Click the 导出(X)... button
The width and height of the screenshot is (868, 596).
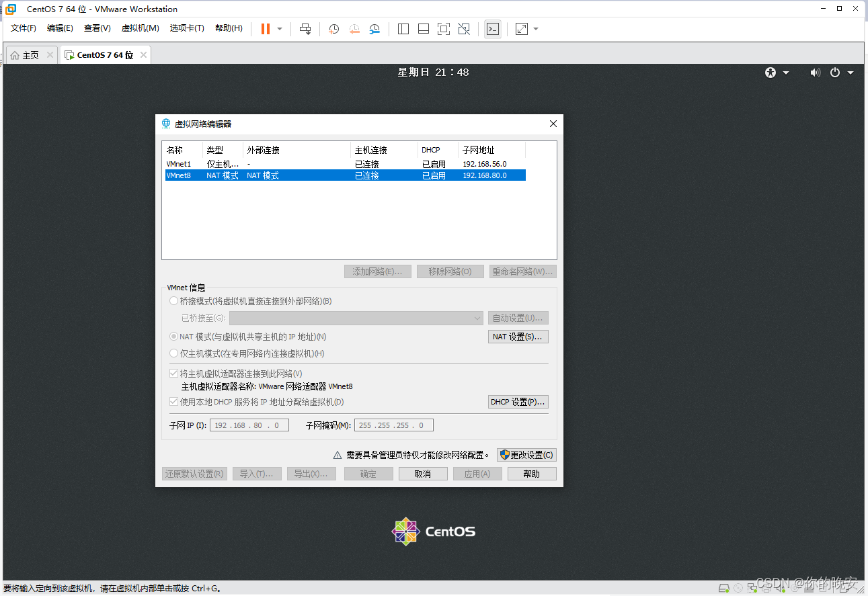click(x=311, y=474)
